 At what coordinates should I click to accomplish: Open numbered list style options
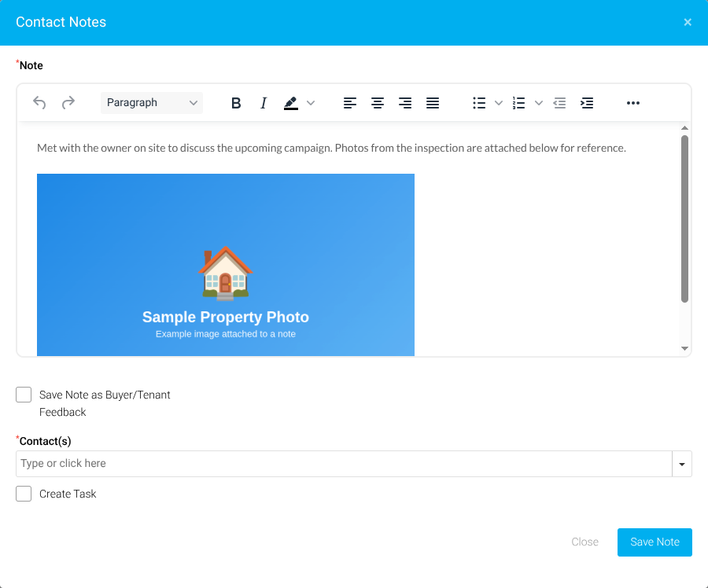(x=539, y=103)
